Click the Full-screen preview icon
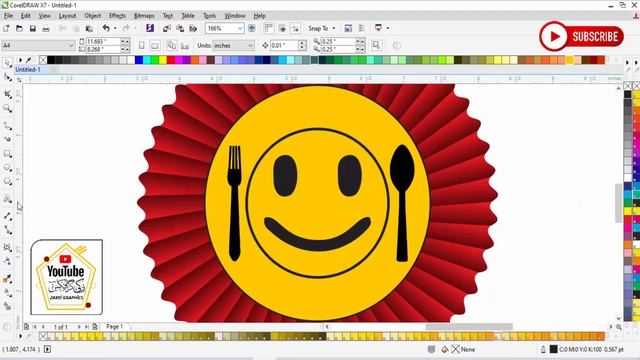 tap(252, 28)
